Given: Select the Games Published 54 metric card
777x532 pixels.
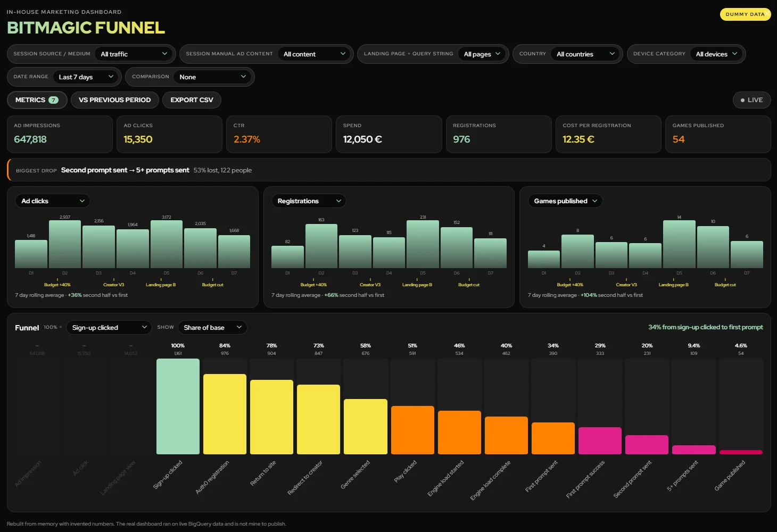Looking at the screenshot, I should 718,134.
